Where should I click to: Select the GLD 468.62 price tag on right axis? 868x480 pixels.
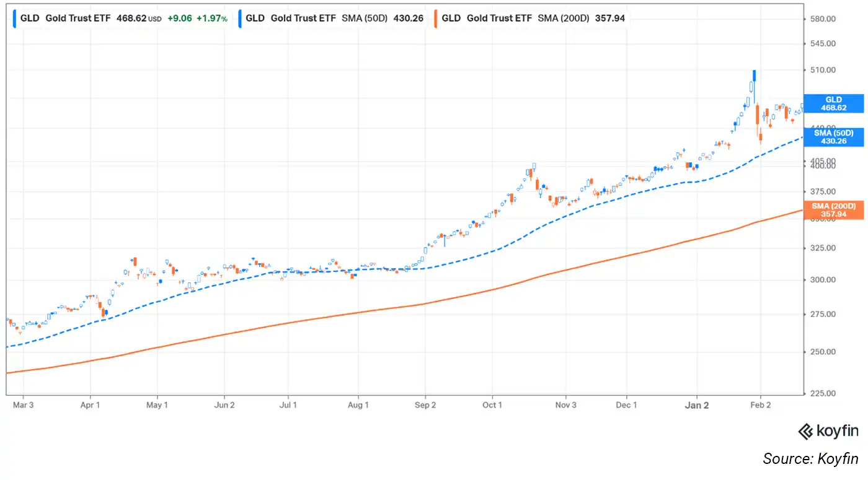[x=833, y=103]
